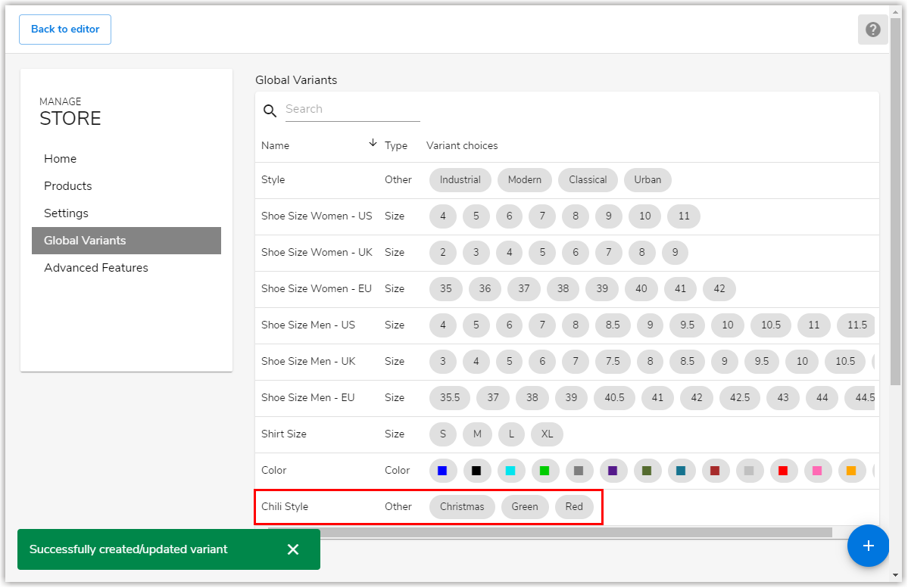Select the purple color swatch
Viewport: 908px width, 588px height.
click(x=613, y=471)
